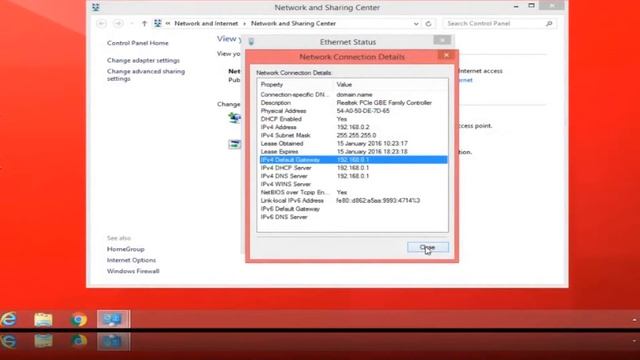
Task: Click the search magnifier icon
Action: coord(549,24)
